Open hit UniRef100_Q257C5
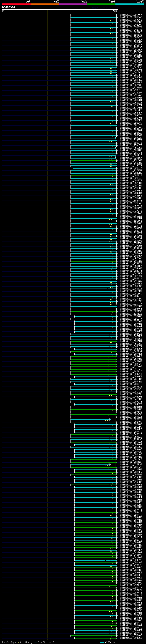This screenshot has width=146, height=644. [x=131, y=32]
